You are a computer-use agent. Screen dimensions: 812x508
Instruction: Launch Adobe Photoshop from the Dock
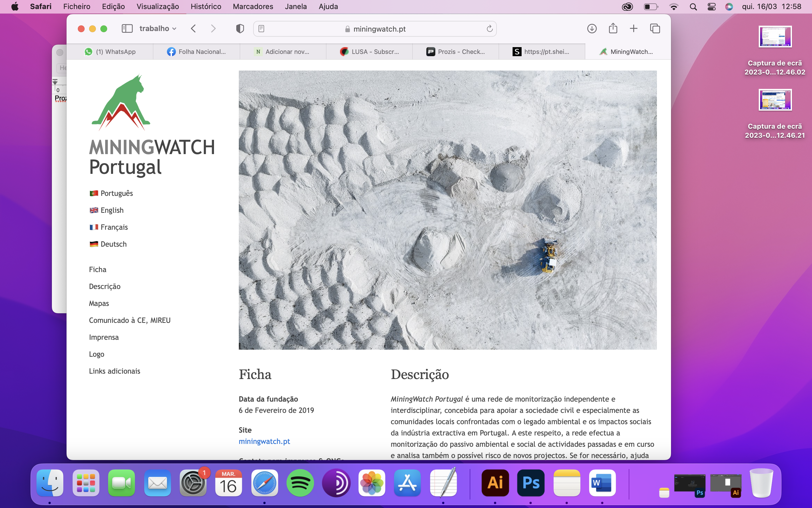531,483
